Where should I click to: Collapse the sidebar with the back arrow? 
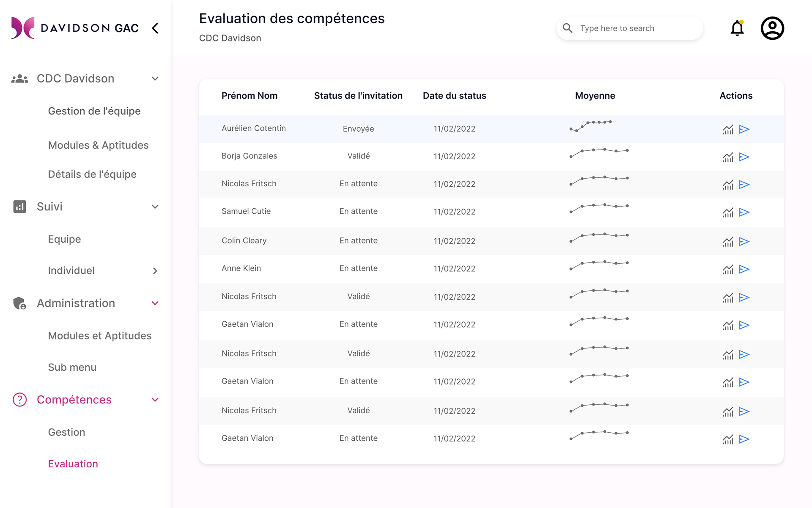click(155, 28)
